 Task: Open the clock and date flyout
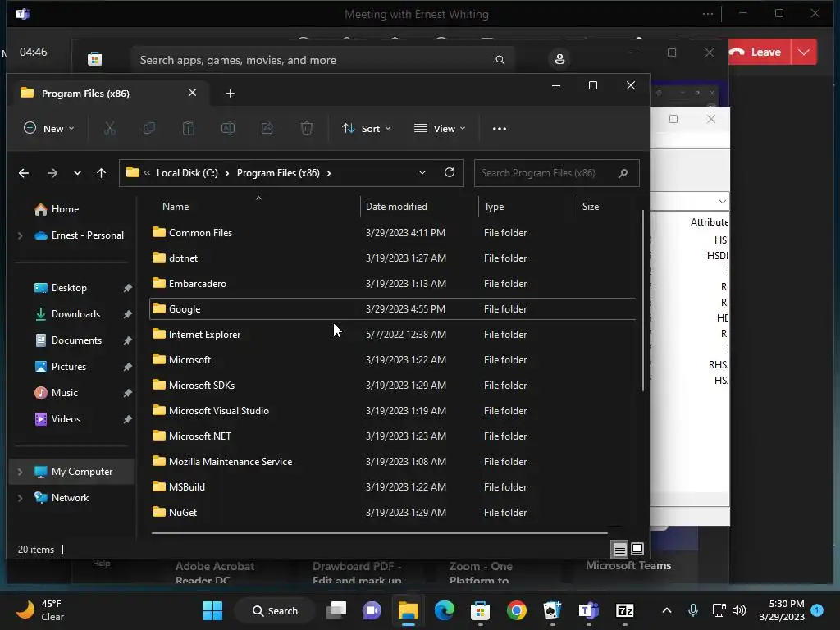click(781, 610)
